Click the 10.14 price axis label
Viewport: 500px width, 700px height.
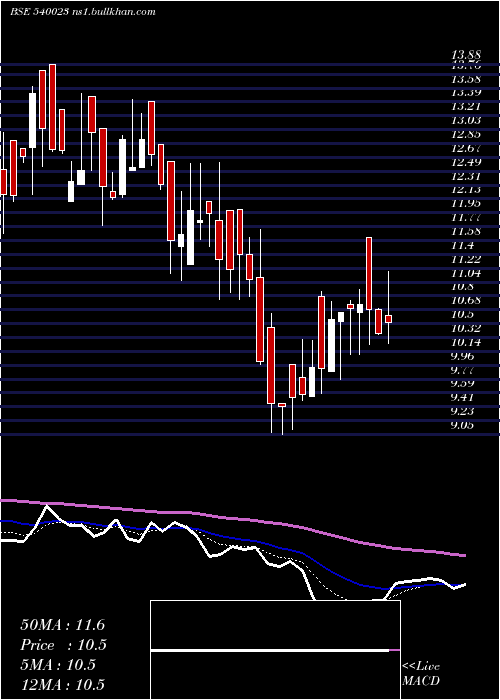pyautogui.click(x=466, y=342)
